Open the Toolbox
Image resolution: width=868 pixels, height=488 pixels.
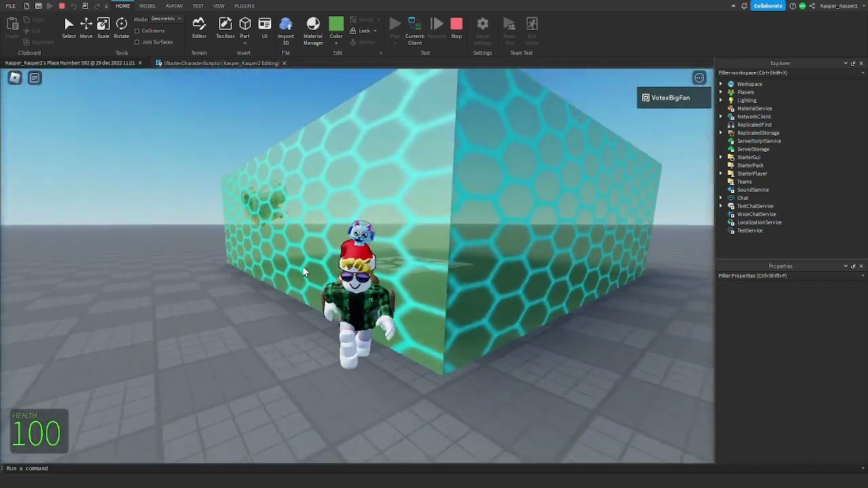pyautogui.click(x=225, y=28)
